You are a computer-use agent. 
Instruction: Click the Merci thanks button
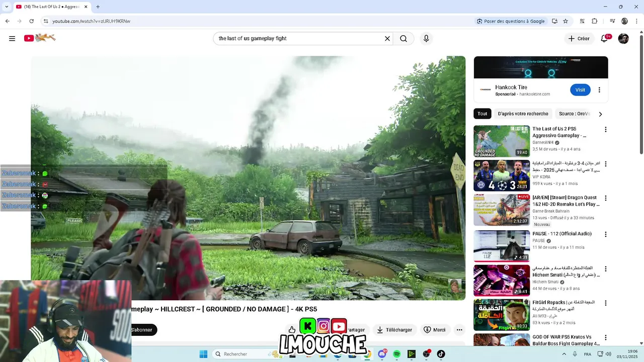pyautogui.click(x=435, y=330)
